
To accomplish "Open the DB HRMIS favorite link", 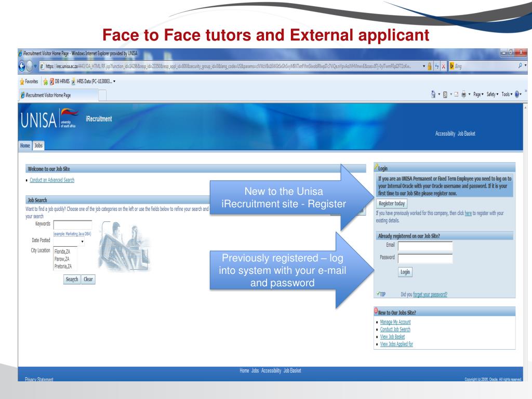I will (x=60, y=82).
